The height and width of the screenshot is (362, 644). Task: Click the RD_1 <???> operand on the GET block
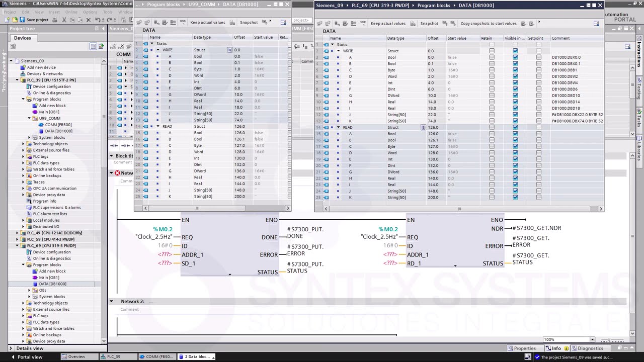390,263
